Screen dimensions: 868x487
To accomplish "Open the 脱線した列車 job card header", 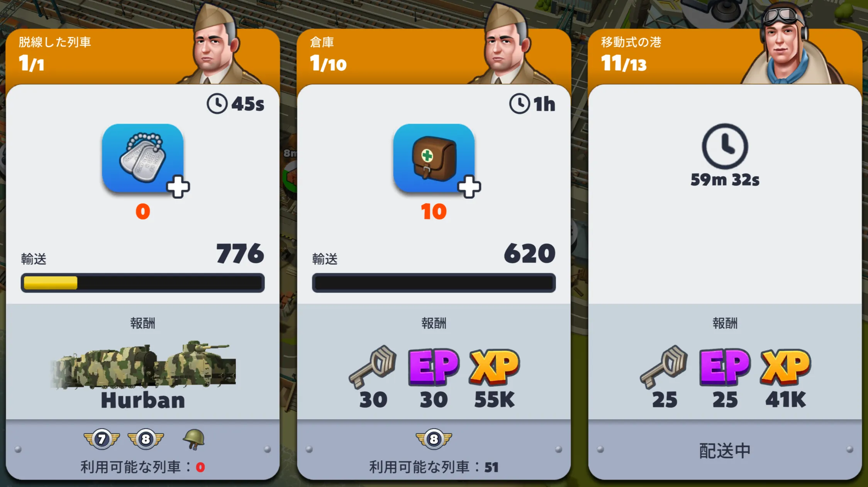I will [x=142, y=56].
